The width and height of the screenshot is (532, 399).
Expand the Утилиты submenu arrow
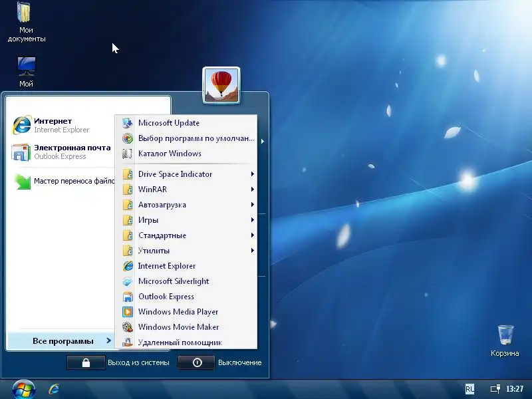tap(253, 251)
